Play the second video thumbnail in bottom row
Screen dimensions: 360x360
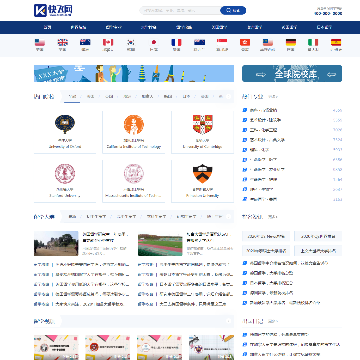click(107, 347)
